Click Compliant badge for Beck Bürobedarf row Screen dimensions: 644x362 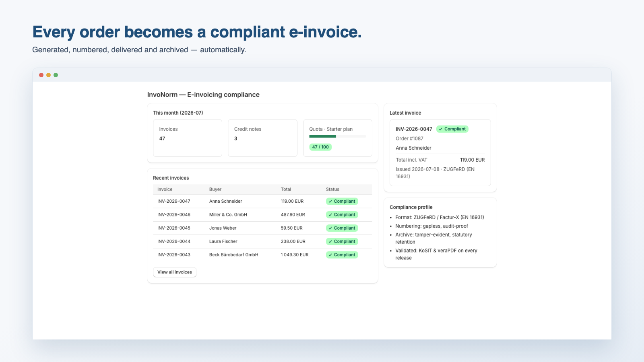click(342, 255)
